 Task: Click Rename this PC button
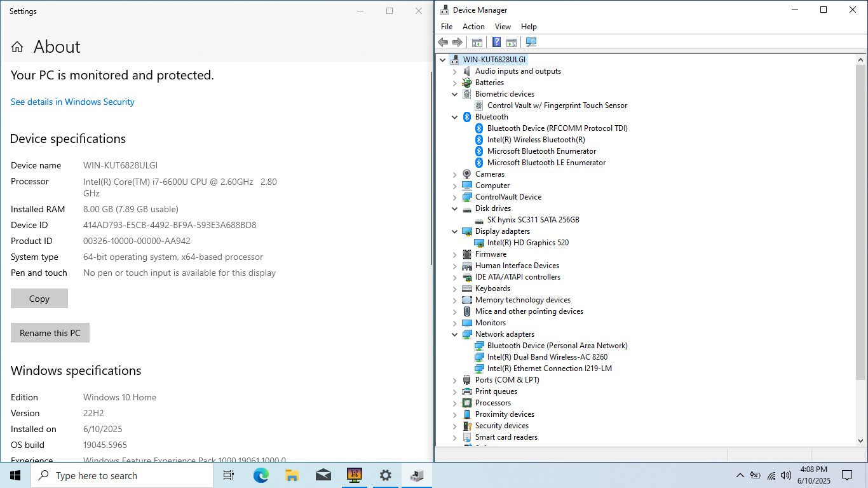50,333
